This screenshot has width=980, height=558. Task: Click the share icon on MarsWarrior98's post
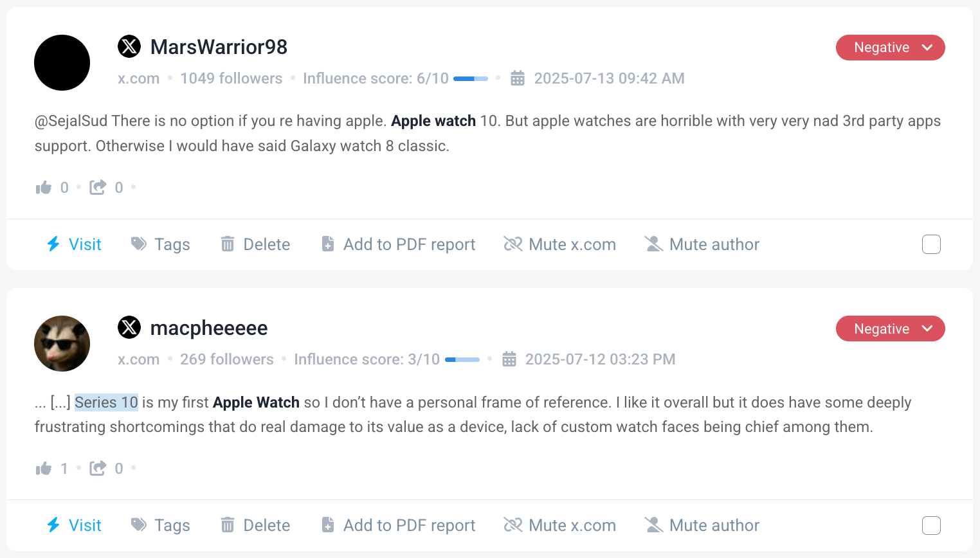pos(98,187)
